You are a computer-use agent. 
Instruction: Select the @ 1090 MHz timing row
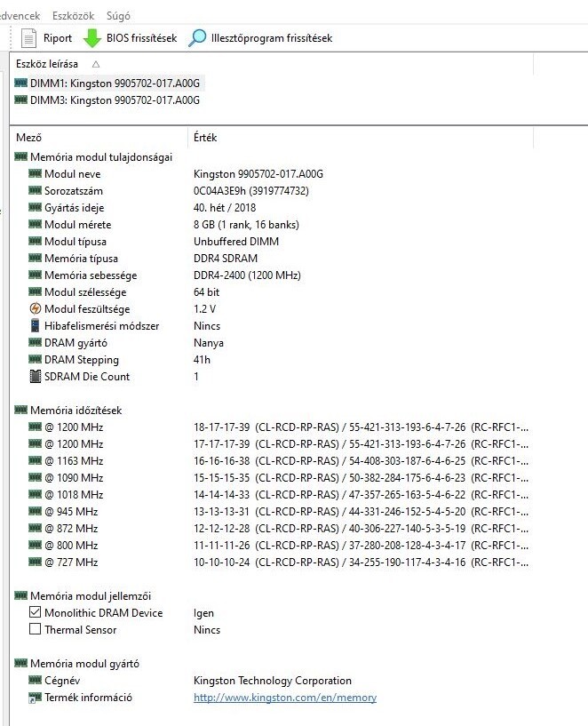point(74,478)
